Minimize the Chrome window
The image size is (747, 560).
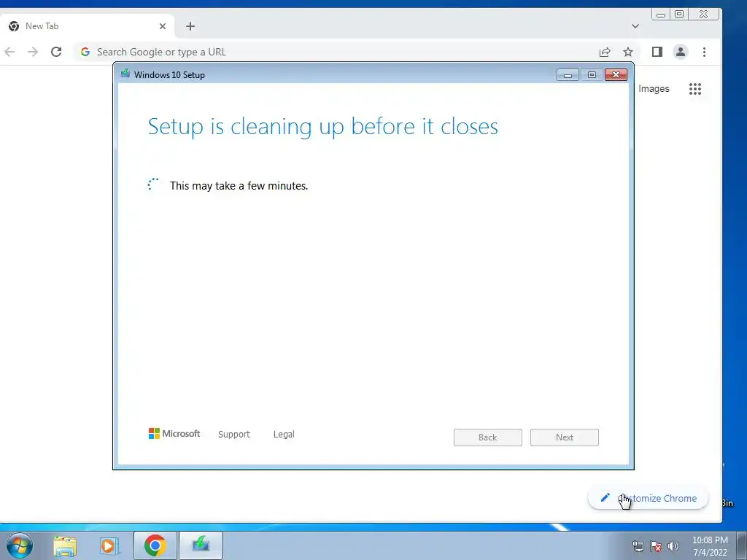coord(661,15)
